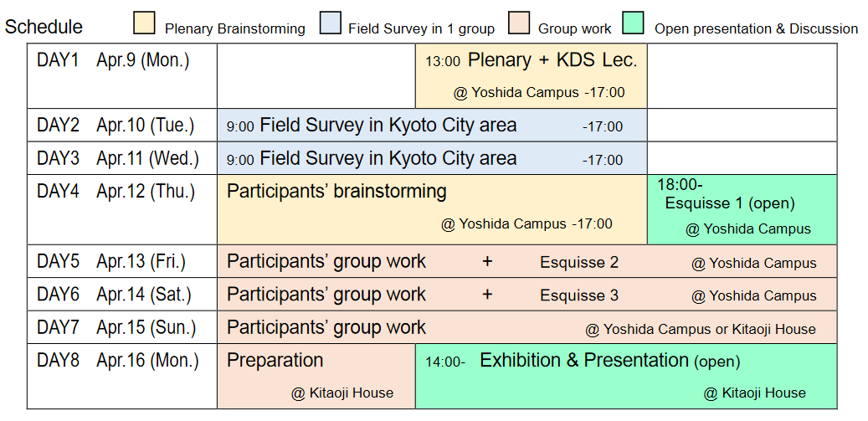
Task: Select DAY3 Field Survey in Kyoto City
Action: [388, 159]
